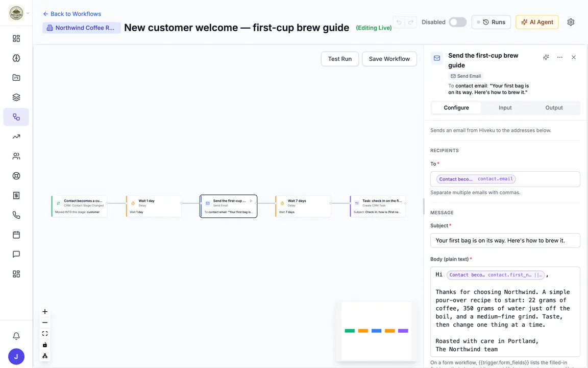588x368 pixels.
Task: Open the Northwind Coffee R... breadcrumb
Action: [81, 28]
